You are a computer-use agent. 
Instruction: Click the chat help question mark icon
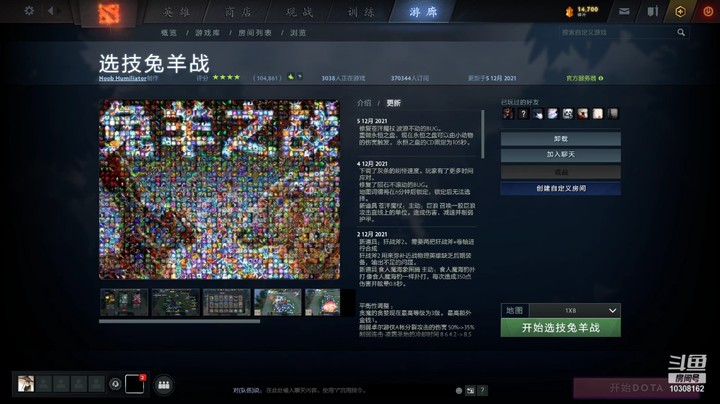click(x=482, y=390)
